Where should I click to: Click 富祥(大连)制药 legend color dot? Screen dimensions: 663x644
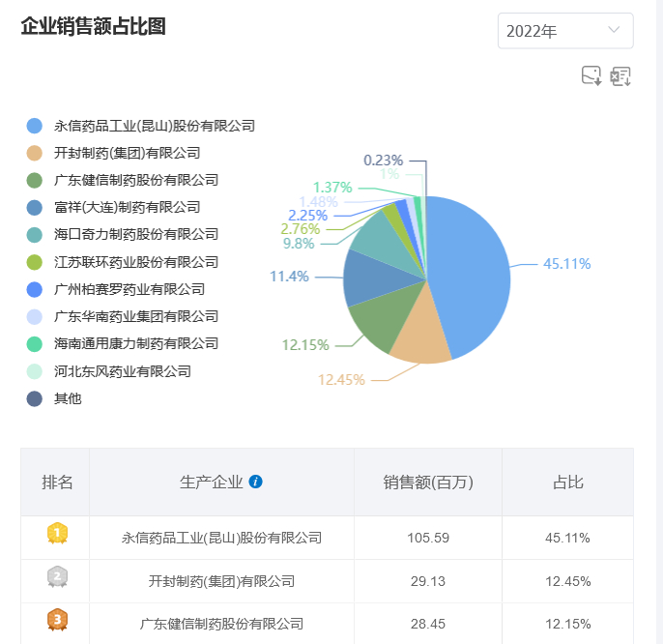point(36,207)
